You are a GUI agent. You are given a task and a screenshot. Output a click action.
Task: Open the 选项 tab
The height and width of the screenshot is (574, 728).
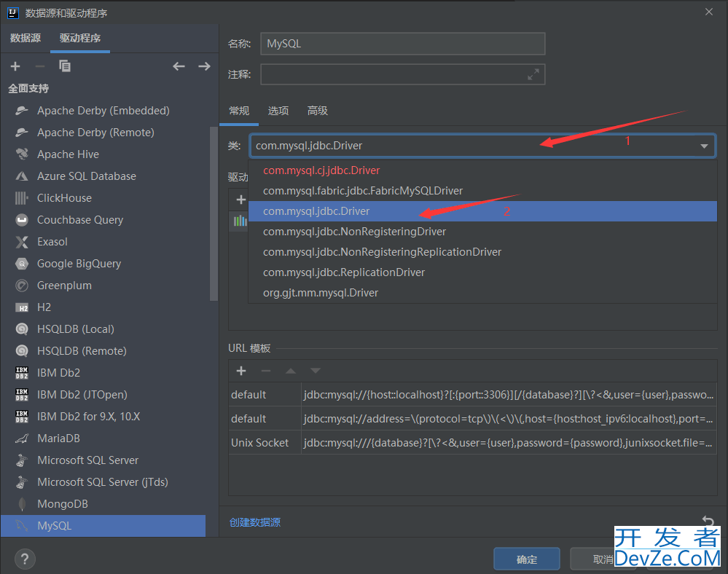pos(278,111)
